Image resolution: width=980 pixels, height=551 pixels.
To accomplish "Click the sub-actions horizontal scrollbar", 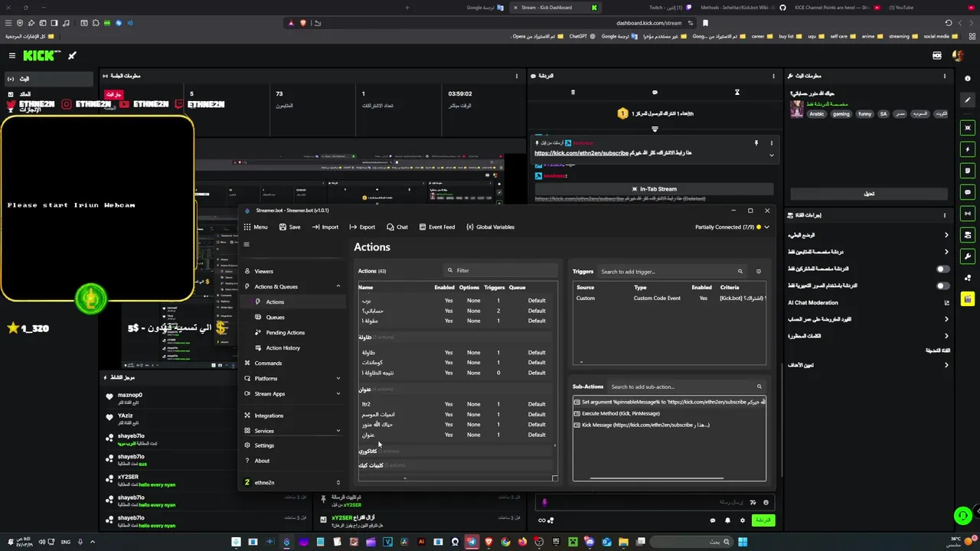I will pyautogui.click(x=657, y=478).
